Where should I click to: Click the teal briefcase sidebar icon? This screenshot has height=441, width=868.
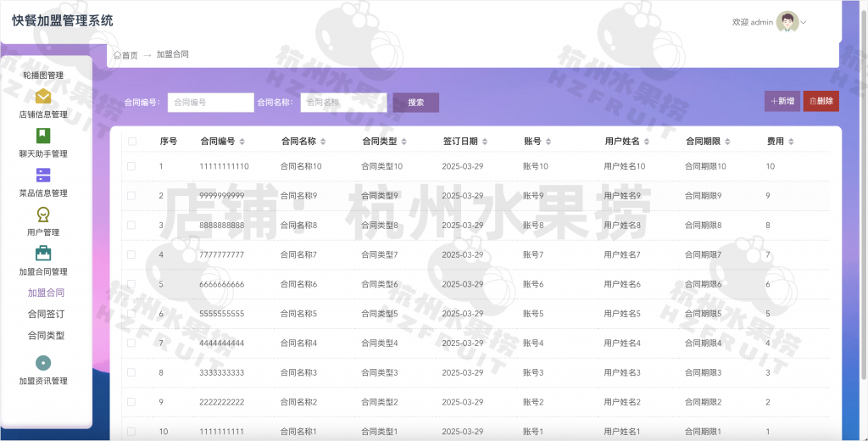[43, 254]
